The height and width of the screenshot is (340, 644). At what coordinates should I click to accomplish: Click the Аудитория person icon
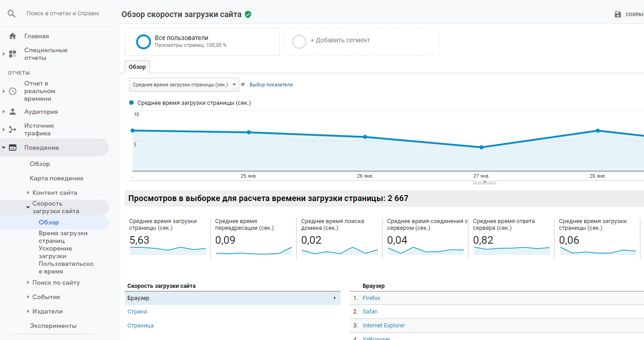tap(13, 112)
